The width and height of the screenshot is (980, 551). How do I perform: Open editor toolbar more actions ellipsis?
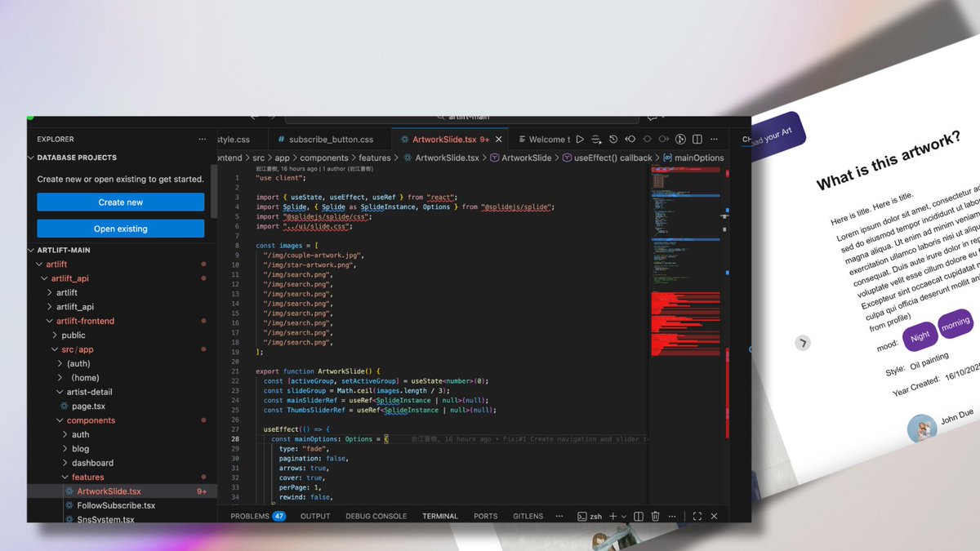click(714, 140)
